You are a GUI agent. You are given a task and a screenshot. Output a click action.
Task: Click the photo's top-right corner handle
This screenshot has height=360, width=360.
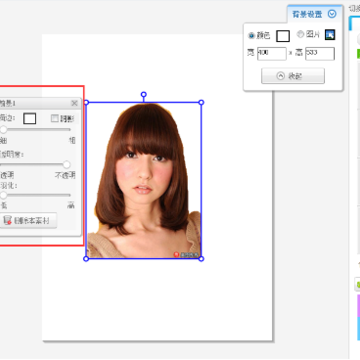201,102
